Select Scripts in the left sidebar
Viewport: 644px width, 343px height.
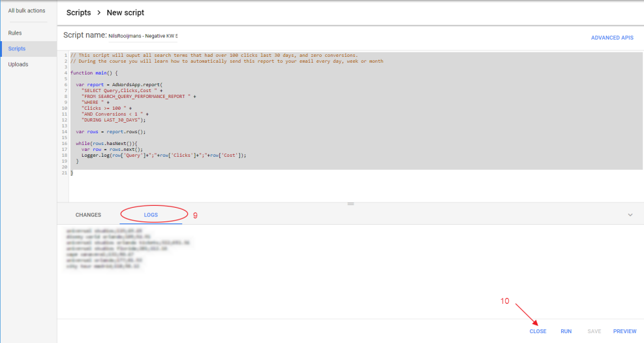point(17,48)
